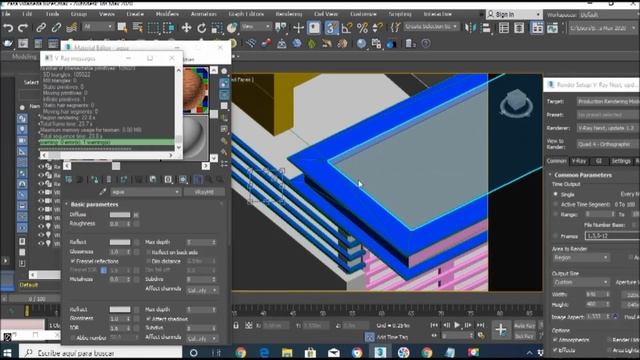Toggle Atmospherics option checkbox
The image size is (640, 360).
tap(555, 340)
